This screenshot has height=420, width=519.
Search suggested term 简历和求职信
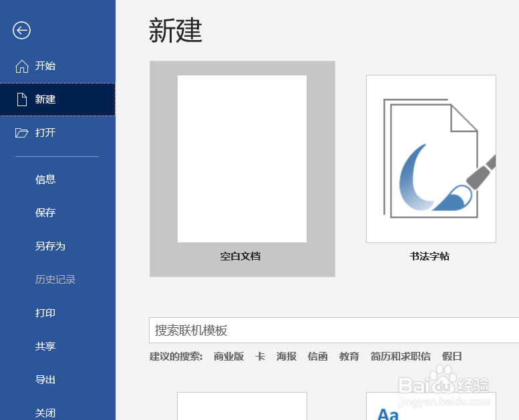tap(401, 357)
